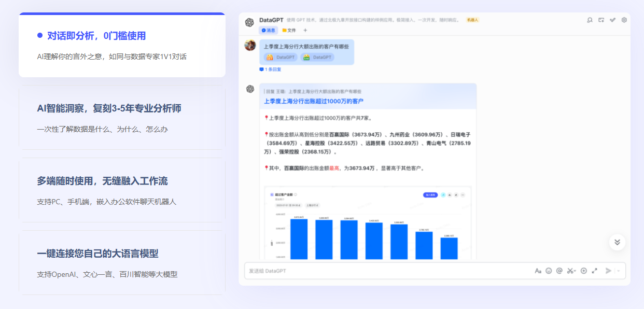Open the 上海分行 filter chip on chart
The image size is (644, 309).
314,205
